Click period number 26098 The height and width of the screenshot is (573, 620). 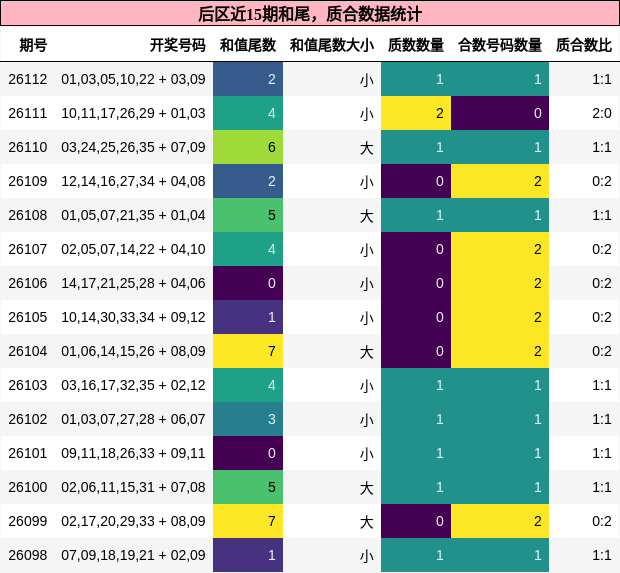click(x=28, y=555)
